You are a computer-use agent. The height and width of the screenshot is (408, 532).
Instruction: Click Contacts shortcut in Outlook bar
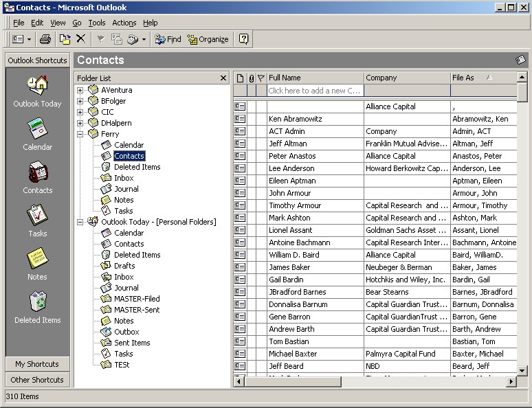pyautogui.click(x=37, y=172)
